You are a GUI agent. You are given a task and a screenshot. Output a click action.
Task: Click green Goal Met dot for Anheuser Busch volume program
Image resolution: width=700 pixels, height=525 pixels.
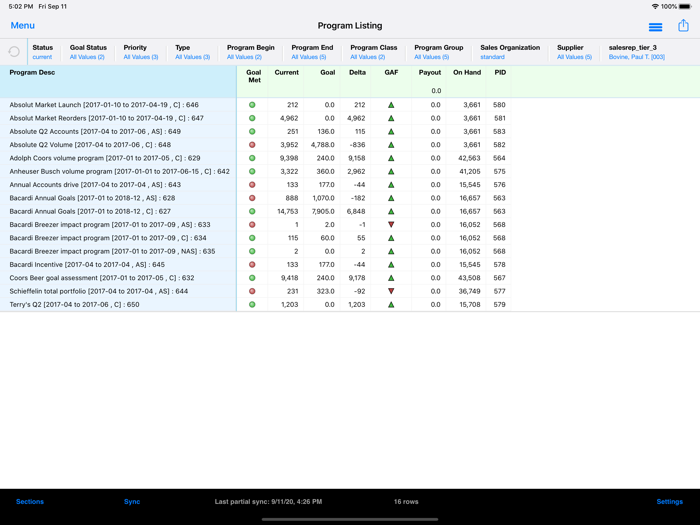click(252, 171)
